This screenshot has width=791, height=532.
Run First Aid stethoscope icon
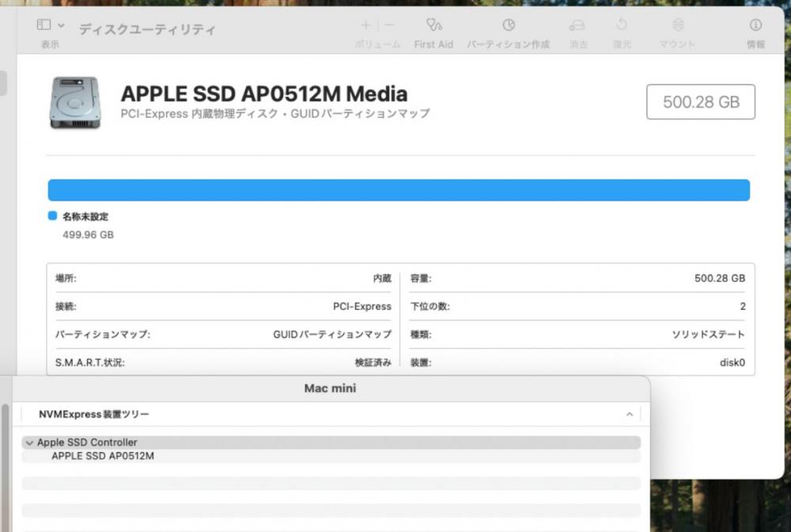coord(433,25)
